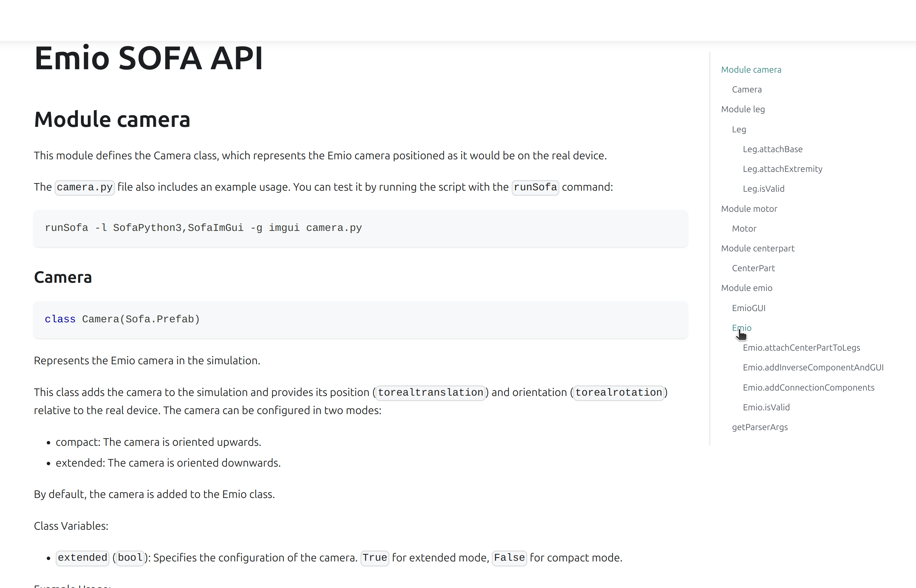The width and height of the screenshot is (916, 588).
Task: Open getParserArgs in the sidebar
Action: [759, 427]
